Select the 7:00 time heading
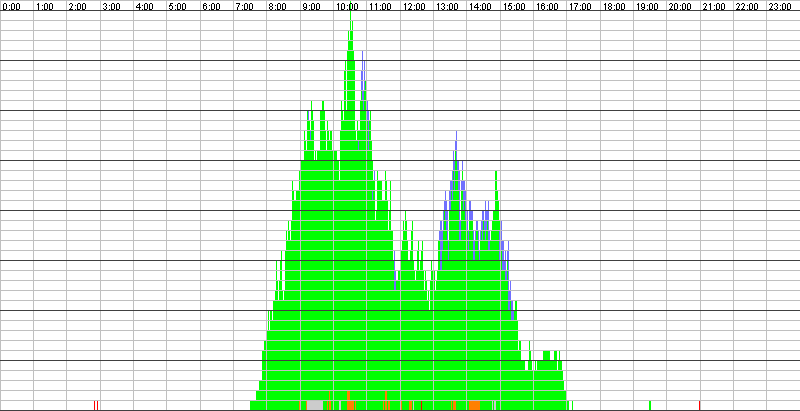The width and height of the screenshot is (800, 411). 245,7
